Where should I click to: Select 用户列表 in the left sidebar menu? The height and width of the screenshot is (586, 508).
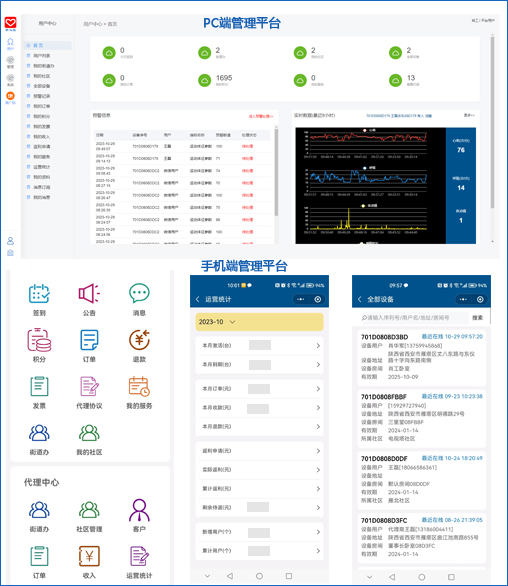coord(41,56)
